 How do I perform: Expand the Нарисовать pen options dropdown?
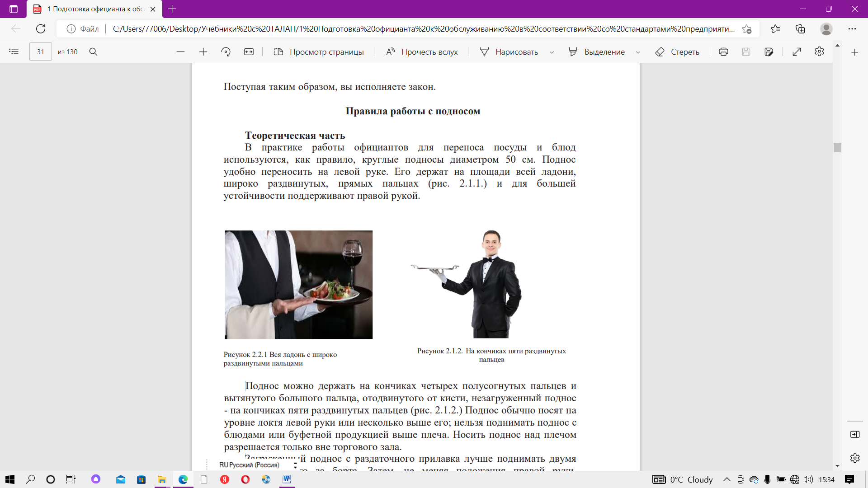coord(552,52)
